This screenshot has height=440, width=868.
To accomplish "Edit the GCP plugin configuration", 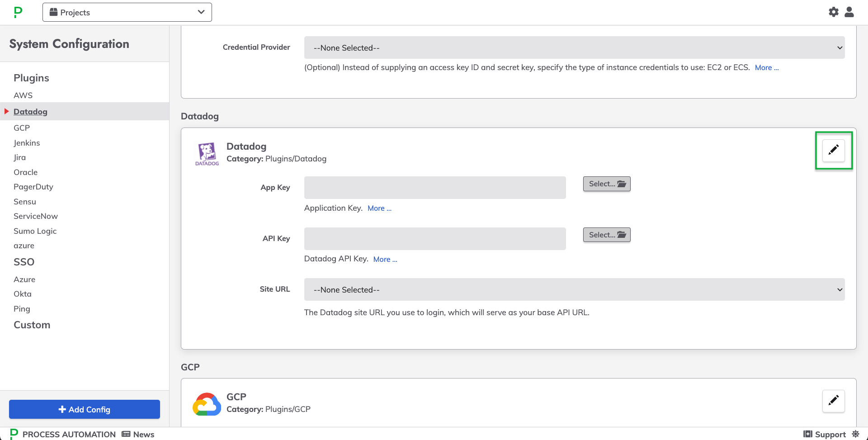I will pos(834,401).
